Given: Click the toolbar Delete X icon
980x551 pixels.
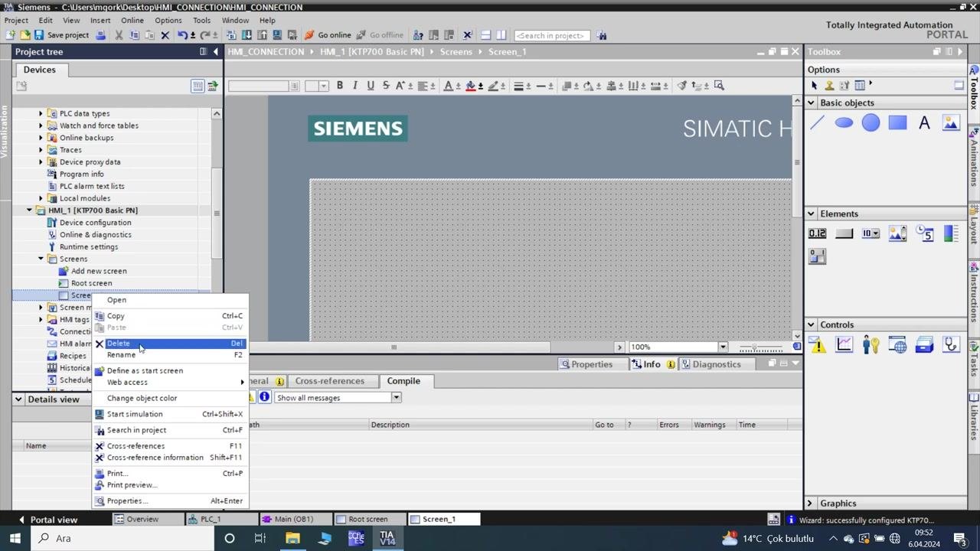Looking at the screenshot, I should point(165,35).
